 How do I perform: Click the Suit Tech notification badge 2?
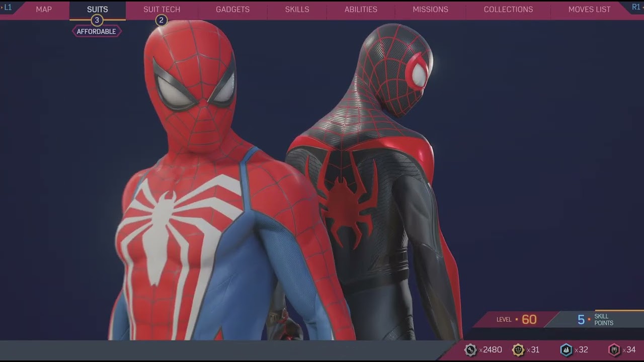click(x=161, y=21)
